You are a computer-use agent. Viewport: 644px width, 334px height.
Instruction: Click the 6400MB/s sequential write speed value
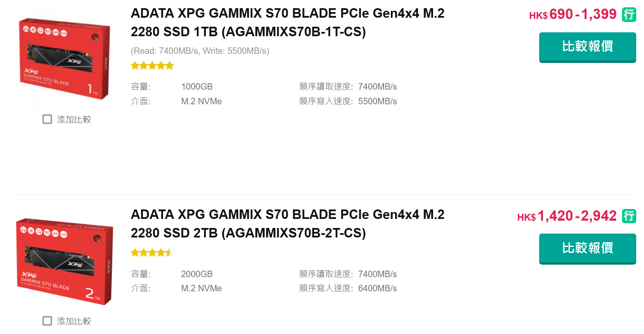tap(377, 288)
